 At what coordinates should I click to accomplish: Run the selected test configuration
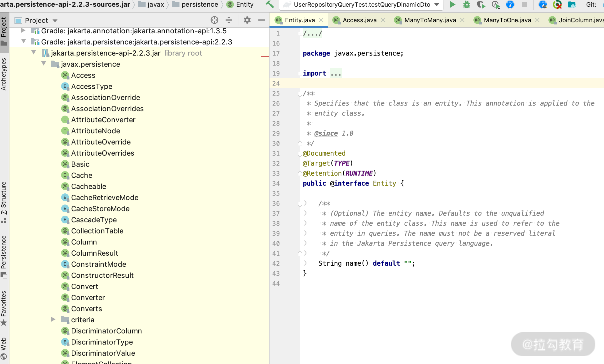click(x=452, y=4)
